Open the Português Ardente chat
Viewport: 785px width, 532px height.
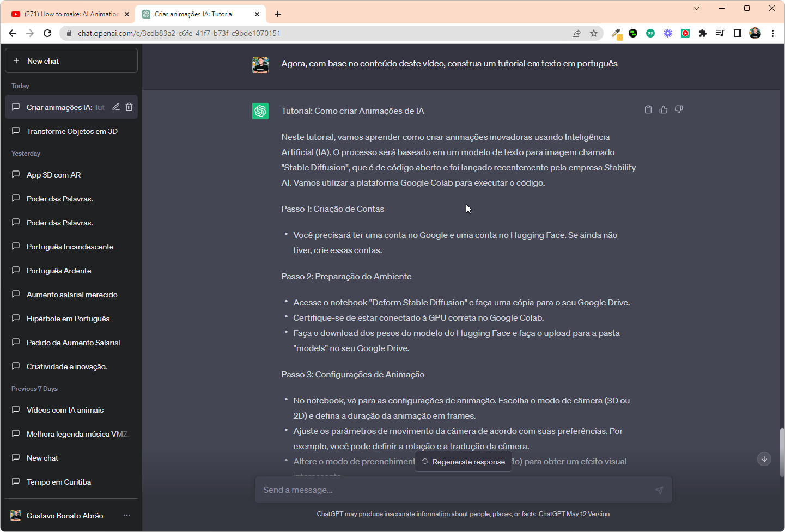click(71, 271)
